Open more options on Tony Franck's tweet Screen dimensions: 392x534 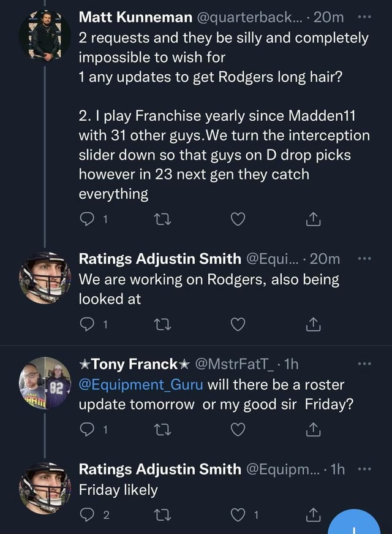tap(367, 364)
